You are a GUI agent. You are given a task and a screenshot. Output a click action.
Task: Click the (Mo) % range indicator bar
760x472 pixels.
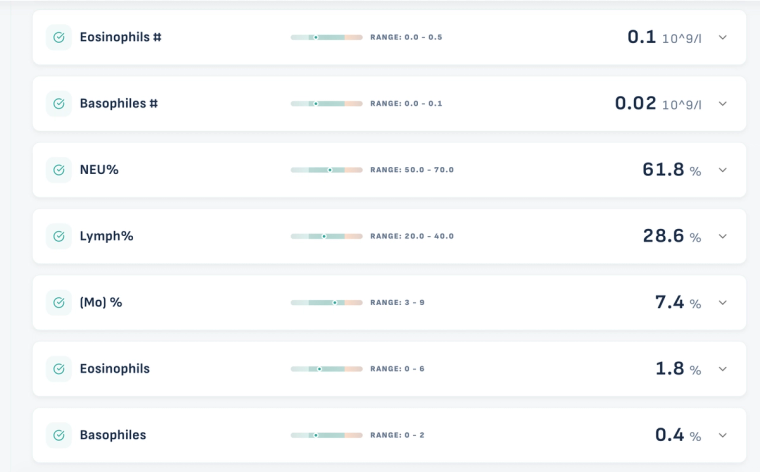327,303
